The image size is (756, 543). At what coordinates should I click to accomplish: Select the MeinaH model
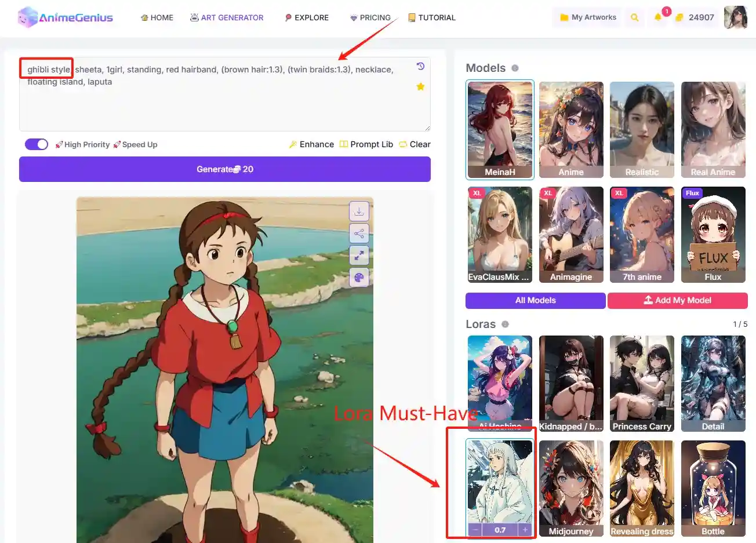500,129
